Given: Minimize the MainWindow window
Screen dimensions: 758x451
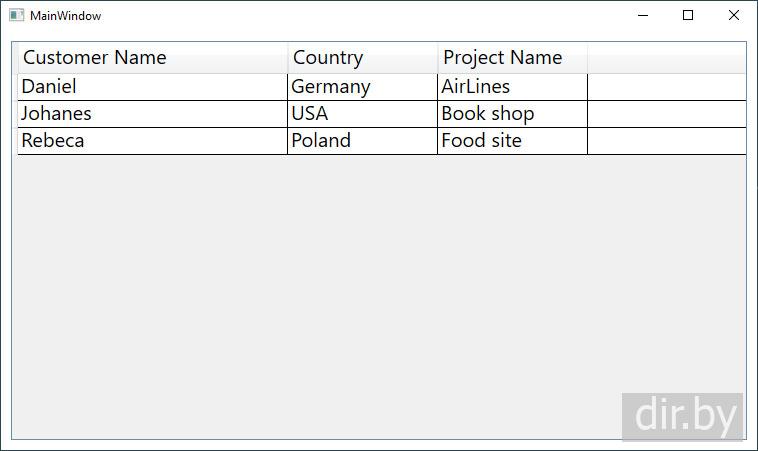Looking at the screenshot, I should pos(642,16).
